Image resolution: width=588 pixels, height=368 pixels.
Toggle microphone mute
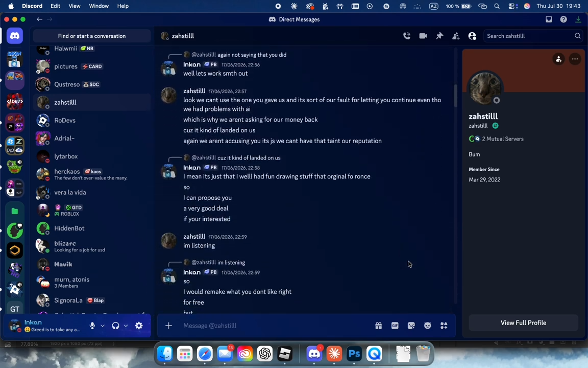[92, 326]
